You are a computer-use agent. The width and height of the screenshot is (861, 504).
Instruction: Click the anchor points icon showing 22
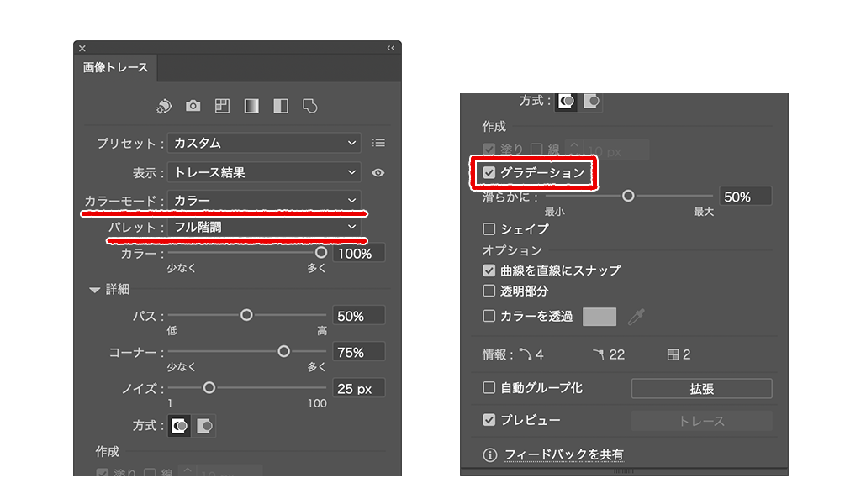pos(599,354)
